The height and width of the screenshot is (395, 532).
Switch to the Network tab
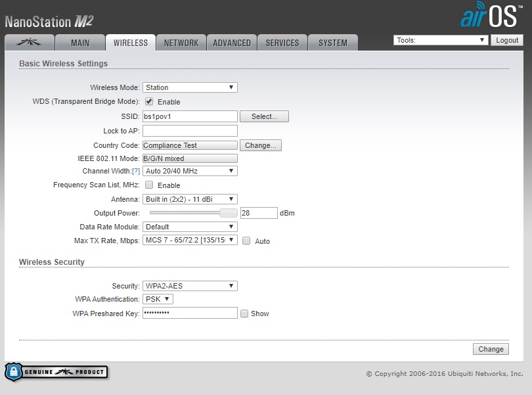[181, 43]
